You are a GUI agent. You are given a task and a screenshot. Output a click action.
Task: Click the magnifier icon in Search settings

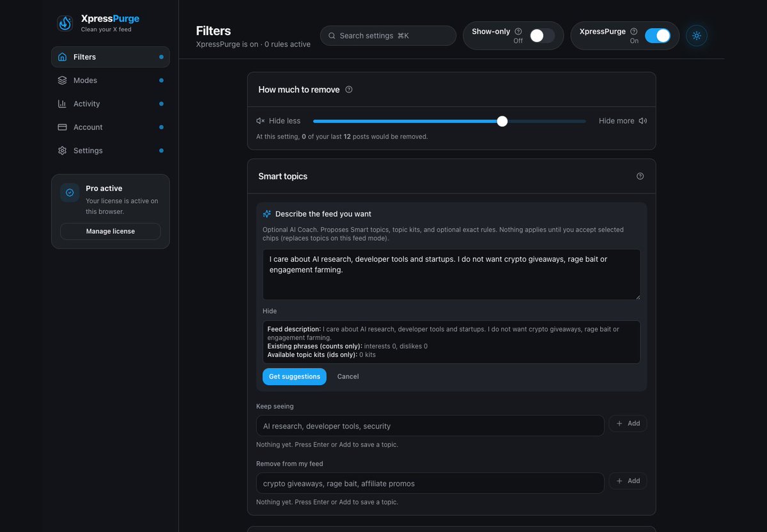tap(332, 36)
